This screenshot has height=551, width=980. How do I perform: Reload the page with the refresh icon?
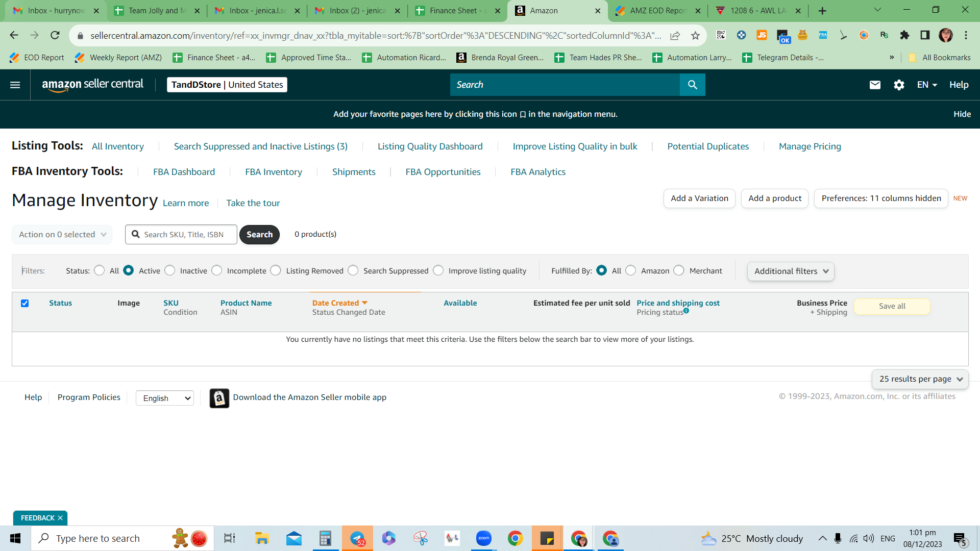pos(55,35)
